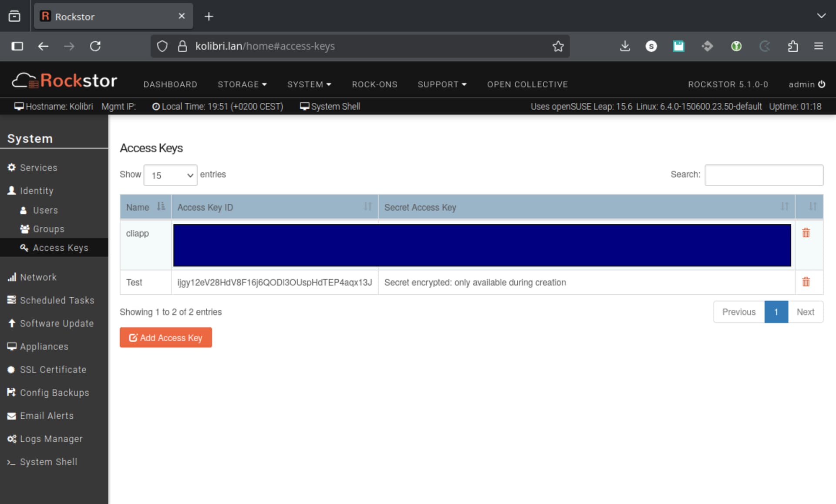This screenshot has height=504, width=836.
Task: Delete the cliapp access key with trash icon
Action: pyautogui.click(x=806, y=233)
